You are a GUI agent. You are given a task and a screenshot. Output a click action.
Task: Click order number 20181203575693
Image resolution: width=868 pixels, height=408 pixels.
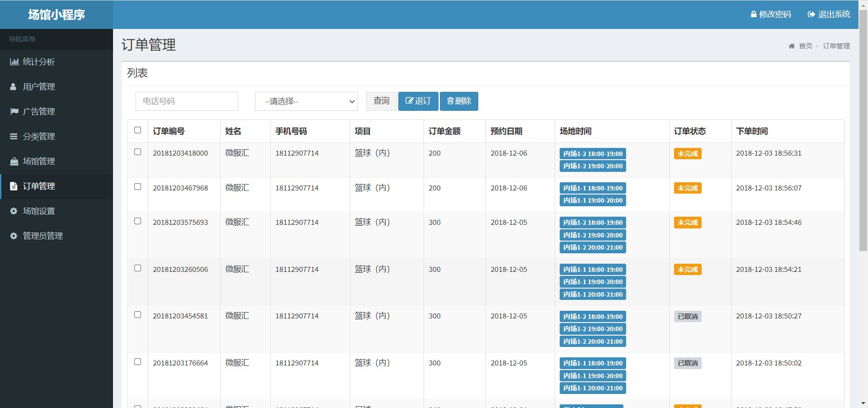tap(180, 223)
